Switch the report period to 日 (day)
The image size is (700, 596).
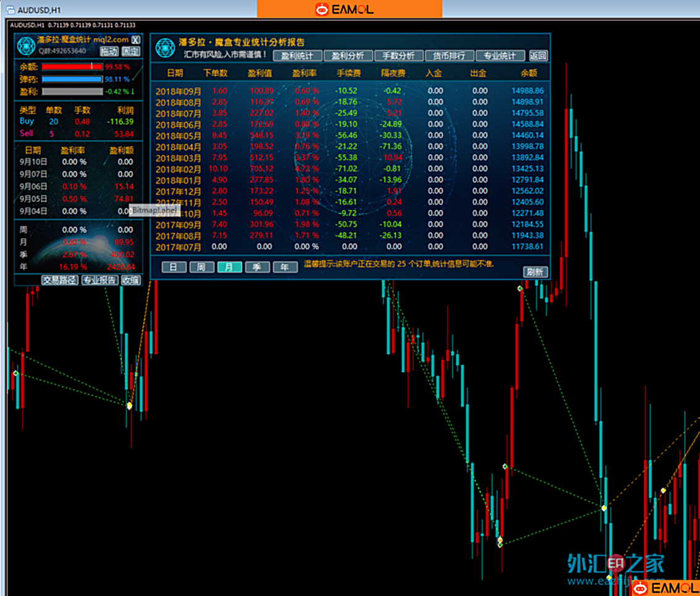point(174,267)
